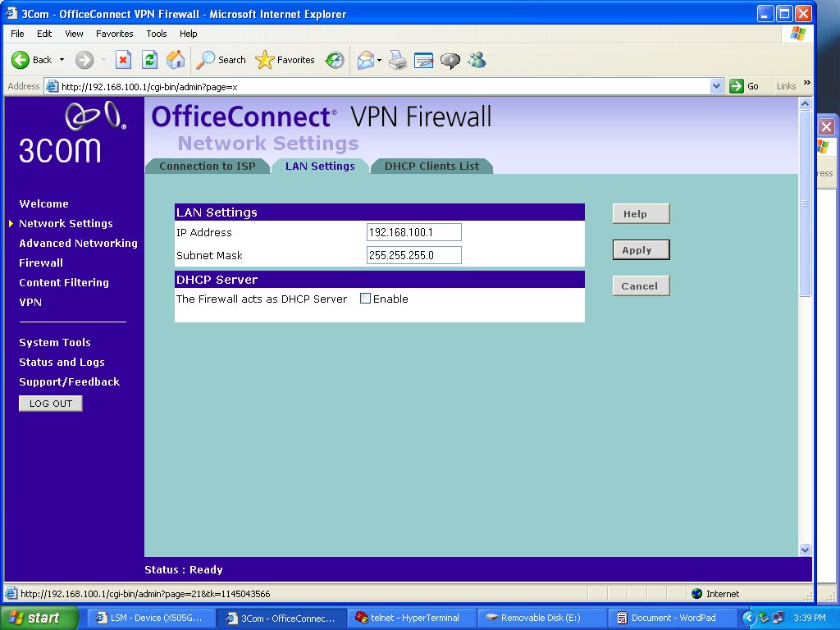
Task: Click the Windows Start button
Action: click(x=39, y=618)
